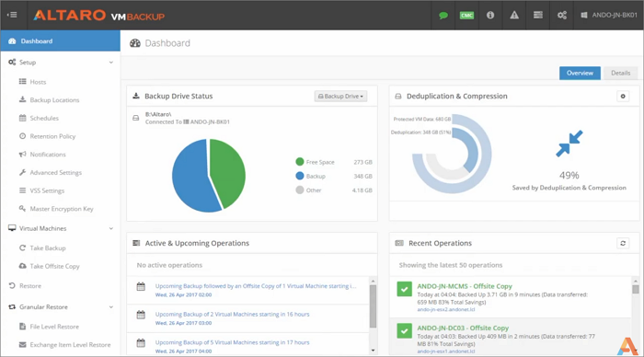The height and width of the screenshot is (357, 644).
Task: Click the blue slice of the pie chart
Action: pyautogui.click(x=191, y=177)
